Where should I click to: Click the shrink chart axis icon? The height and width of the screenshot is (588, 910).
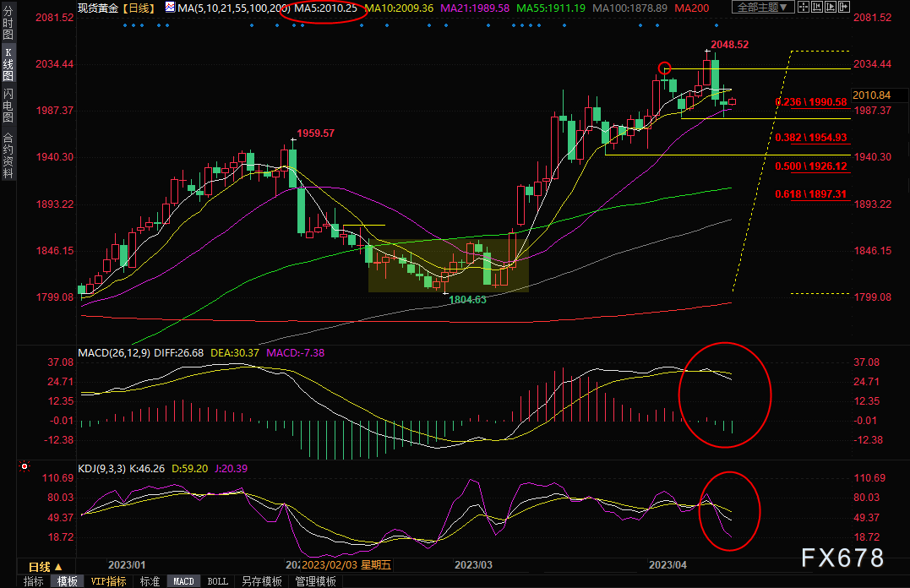click(x=817, y=7)
